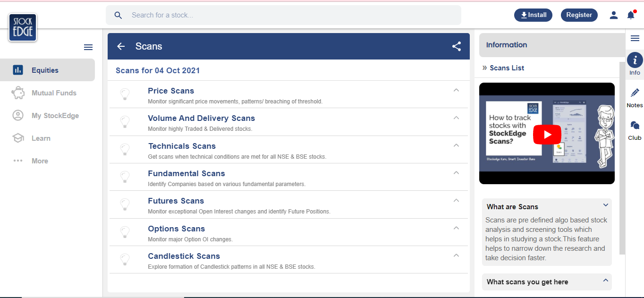The height and width of the screenshot is (298, 644).
Task: Collapse the Options Scans chevron
Action: tap(456, 228)
